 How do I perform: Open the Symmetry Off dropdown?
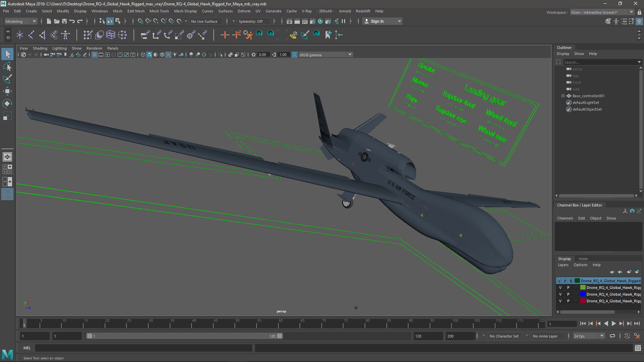point(254,21)
